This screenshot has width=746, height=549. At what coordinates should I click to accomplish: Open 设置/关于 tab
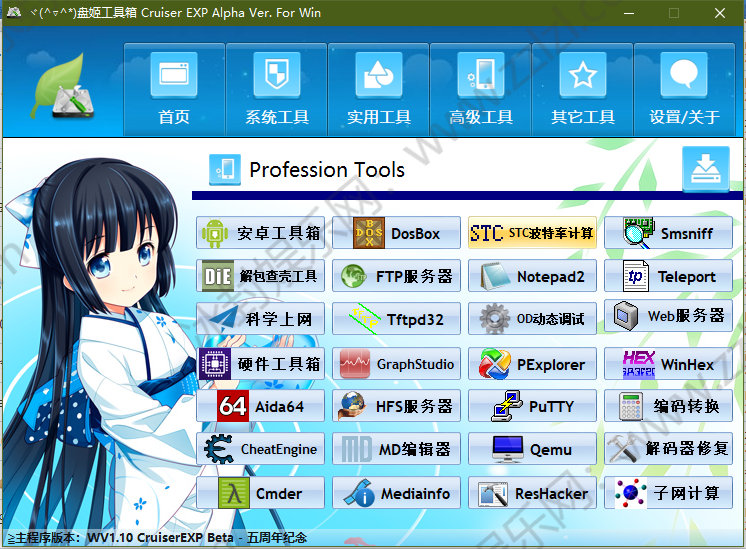(684, 89)
